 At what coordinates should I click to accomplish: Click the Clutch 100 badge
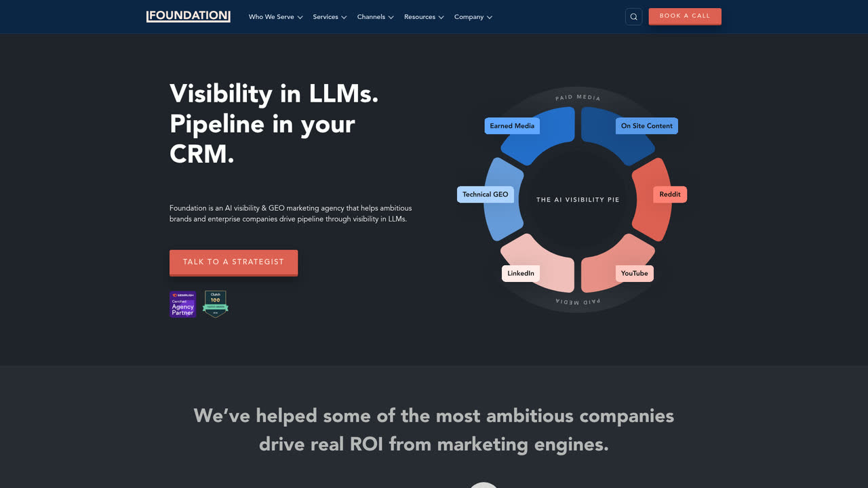point(216,304)
